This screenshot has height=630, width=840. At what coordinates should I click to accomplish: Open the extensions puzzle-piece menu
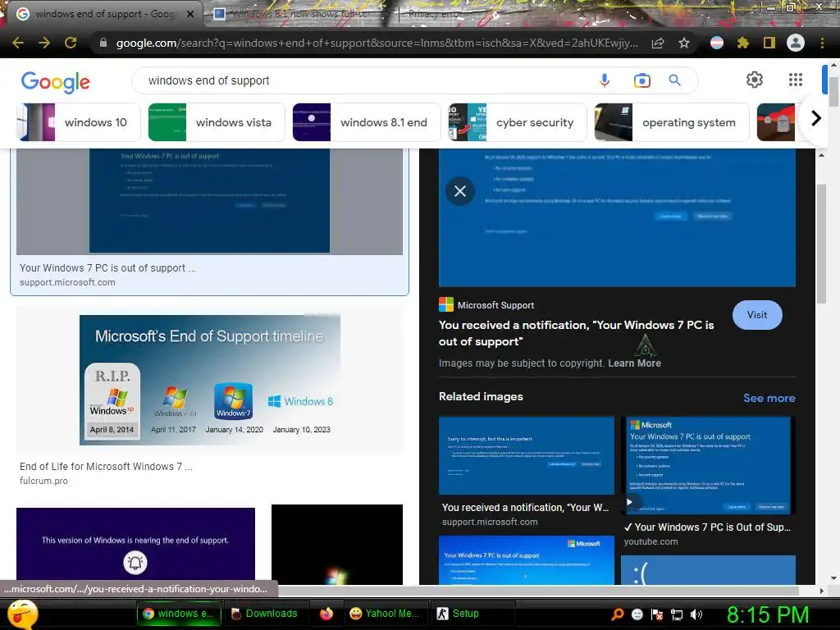pyautogui.click(x=742, y=43)
